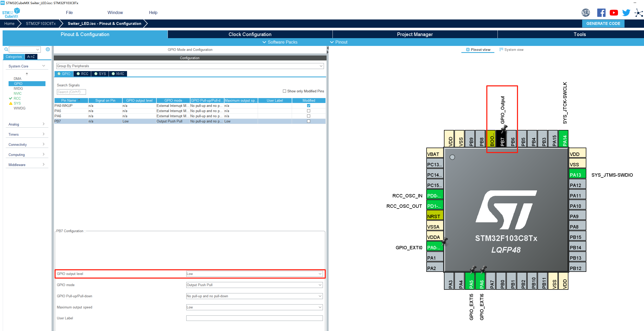Viewport: 644px width, 331px height.
Task: Click the Twitter bird icon
Action: click(626, 13)
